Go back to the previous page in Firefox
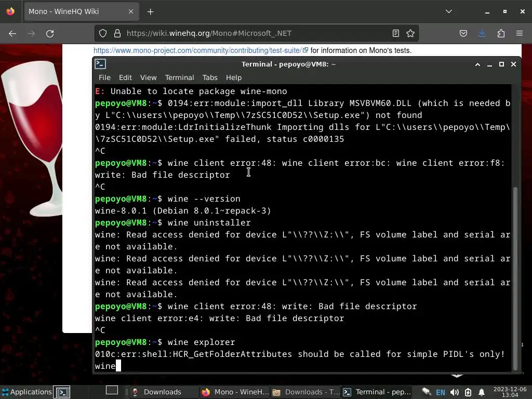The width and height of the screenshot is (532, 399). [12, 34]
